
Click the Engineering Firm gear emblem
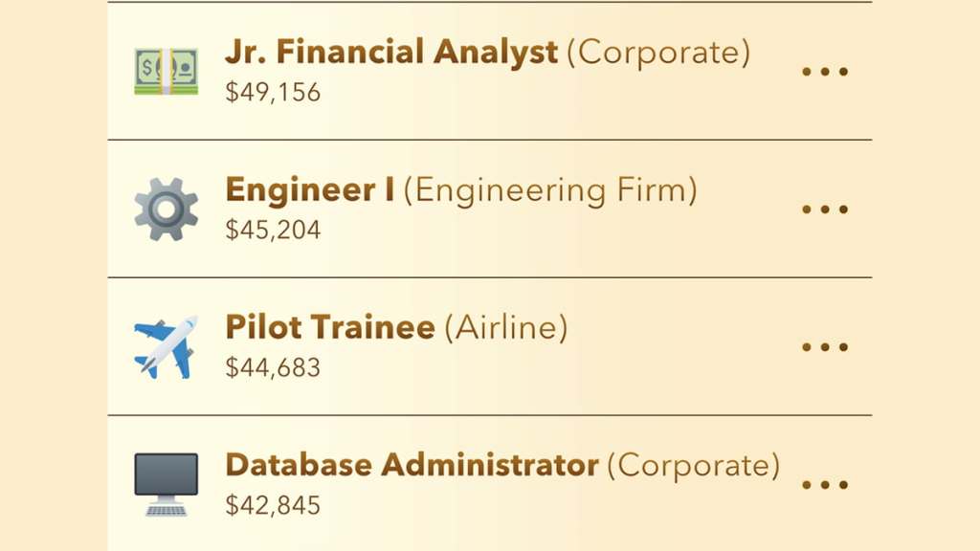(167, 208)
